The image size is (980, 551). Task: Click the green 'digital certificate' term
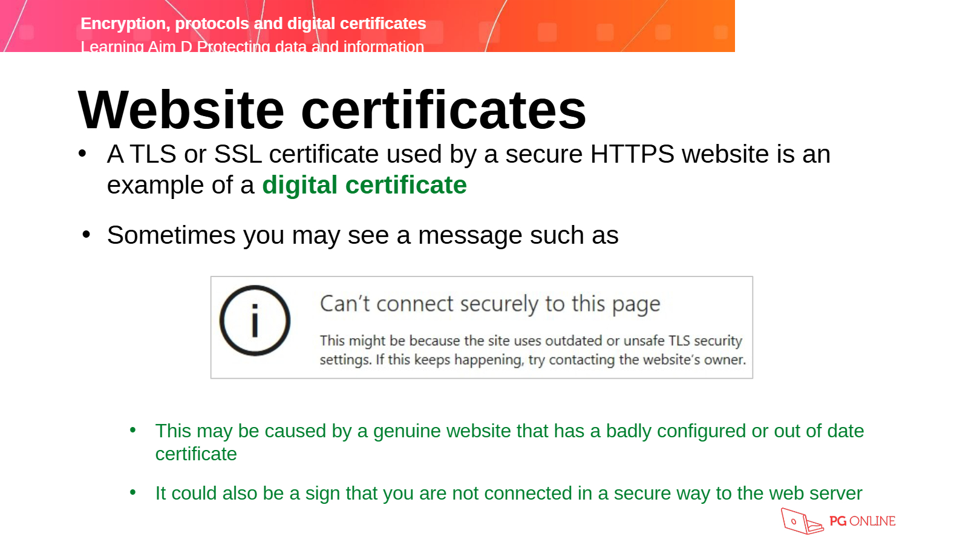click(364, 186)
